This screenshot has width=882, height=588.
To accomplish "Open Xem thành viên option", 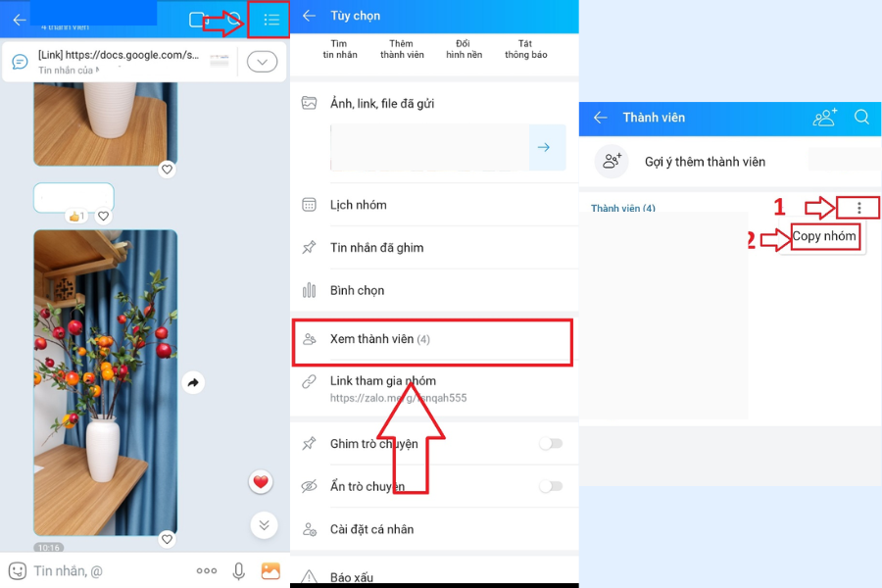I will tap(431, 340).
